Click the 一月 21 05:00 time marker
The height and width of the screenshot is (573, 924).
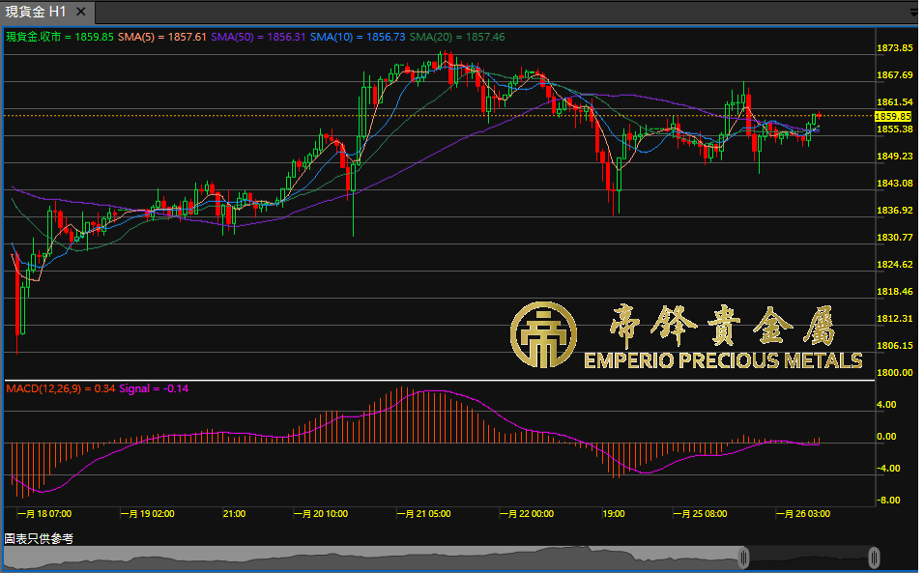point(423,514)
